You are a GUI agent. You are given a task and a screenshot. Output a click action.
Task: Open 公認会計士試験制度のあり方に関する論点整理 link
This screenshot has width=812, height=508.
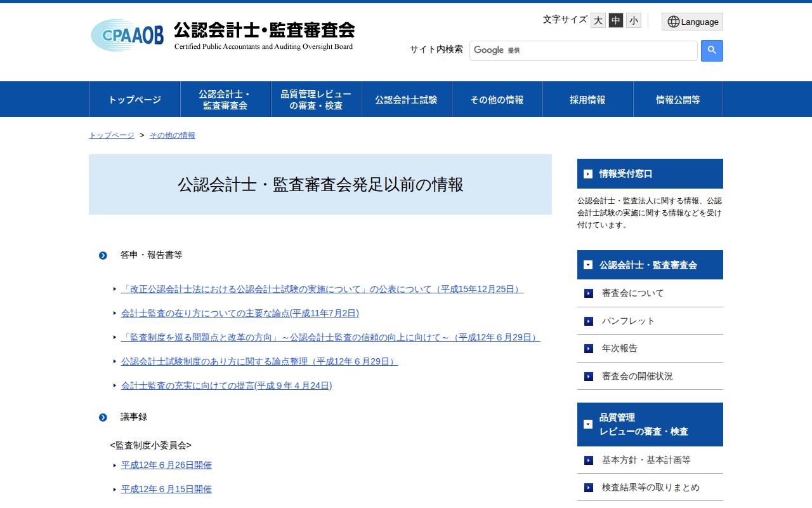[259, 361]
